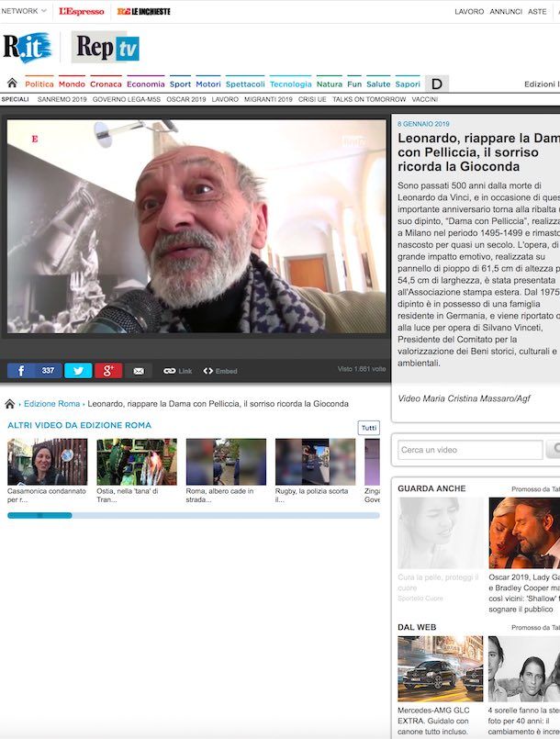Open the D magazine icon
Viewport: 560px width, 739px height.
click(x=437, y=84)
